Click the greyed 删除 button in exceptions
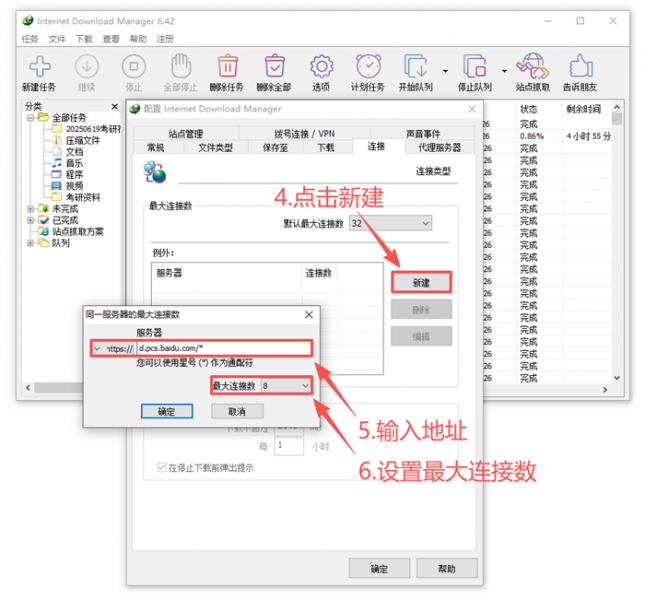 [x=421, y=309]
